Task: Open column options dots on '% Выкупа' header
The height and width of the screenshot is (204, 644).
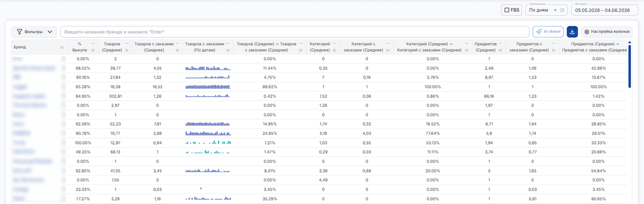Action: (x=93, y=43)
